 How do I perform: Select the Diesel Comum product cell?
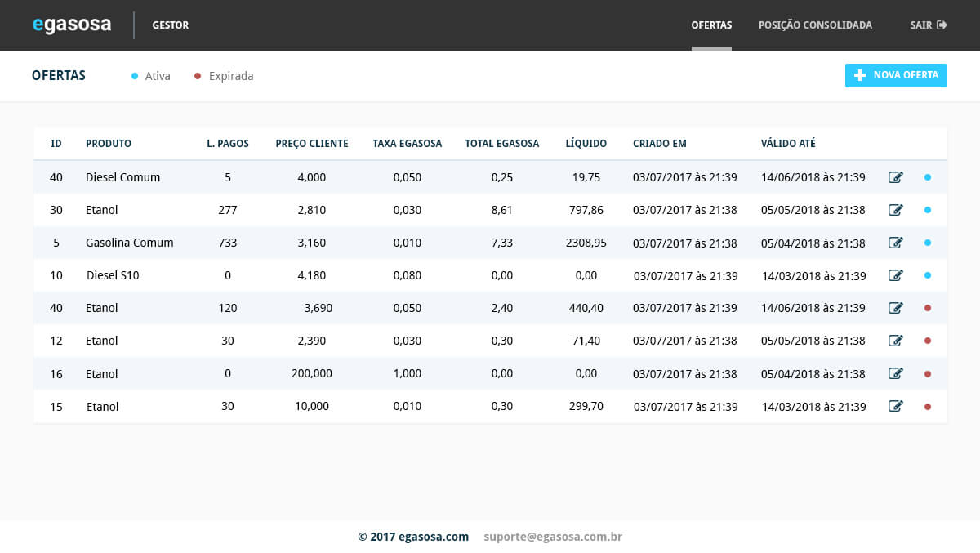coord(123,177)
